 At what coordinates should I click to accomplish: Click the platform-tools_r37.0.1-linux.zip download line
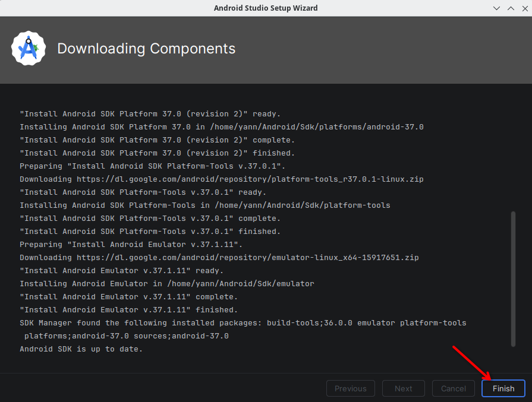tap(222, 179)
